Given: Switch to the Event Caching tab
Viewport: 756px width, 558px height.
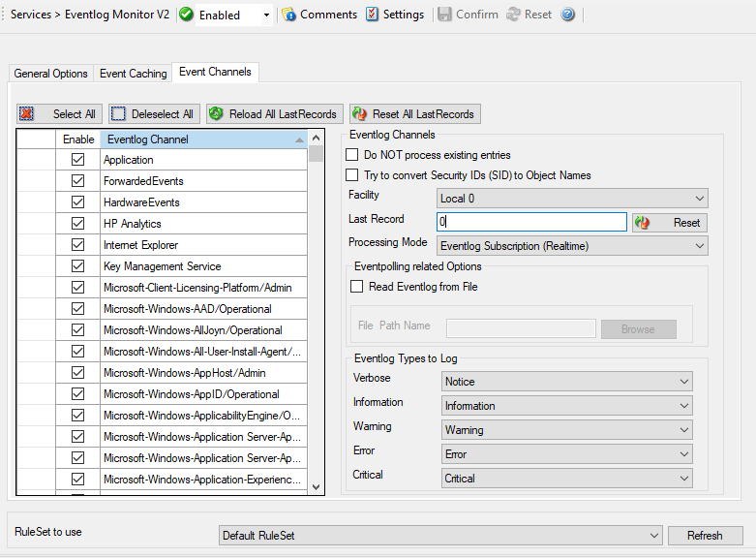Looking at the screenshot, I should (134, 74).
